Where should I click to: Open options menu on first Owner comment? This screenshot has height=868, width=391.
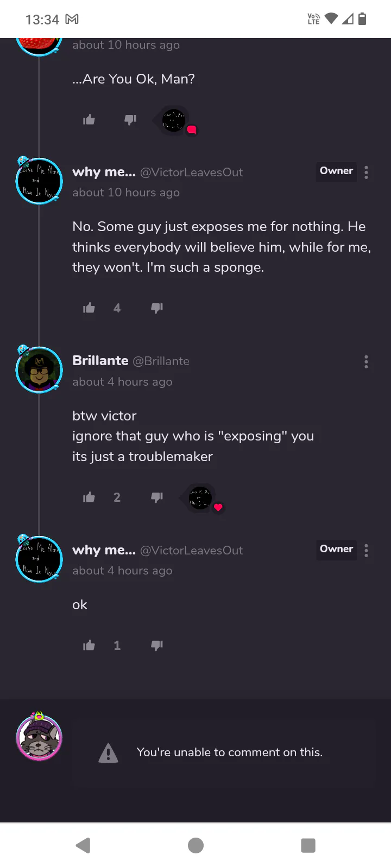[367, 173]
